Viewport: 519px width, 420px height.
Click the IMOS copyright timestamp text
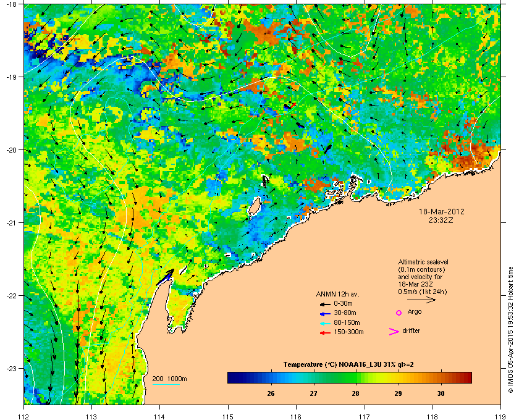(510, 330)
